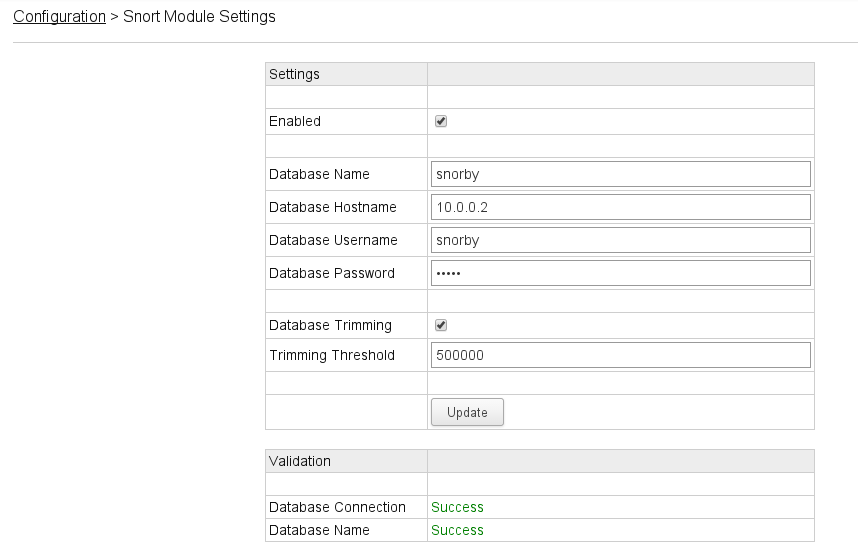Select the Database Password field
This screenshot has width=858, height=555.
coord(621,273)
